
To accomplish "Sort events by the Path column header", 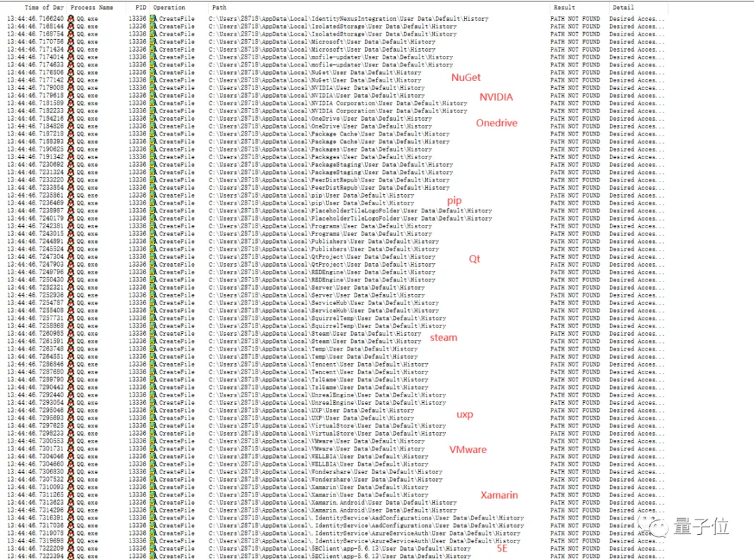I will coord(219,8).
